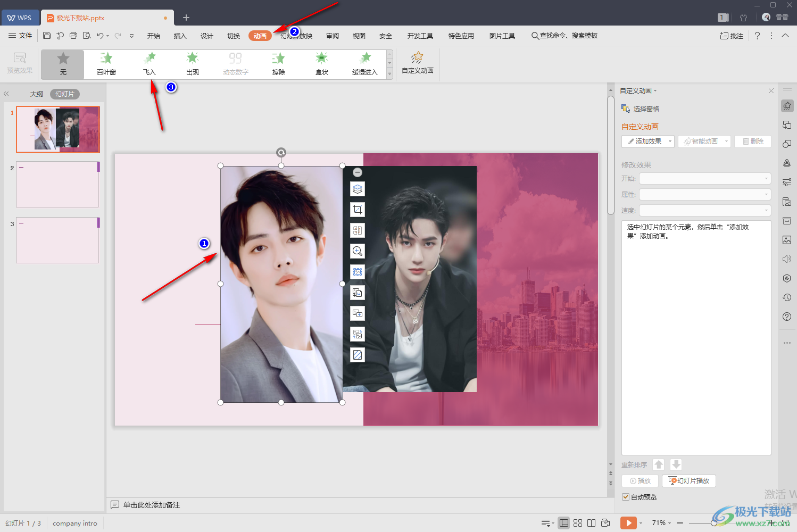Open 属性 property dropdown

[705, 195]
